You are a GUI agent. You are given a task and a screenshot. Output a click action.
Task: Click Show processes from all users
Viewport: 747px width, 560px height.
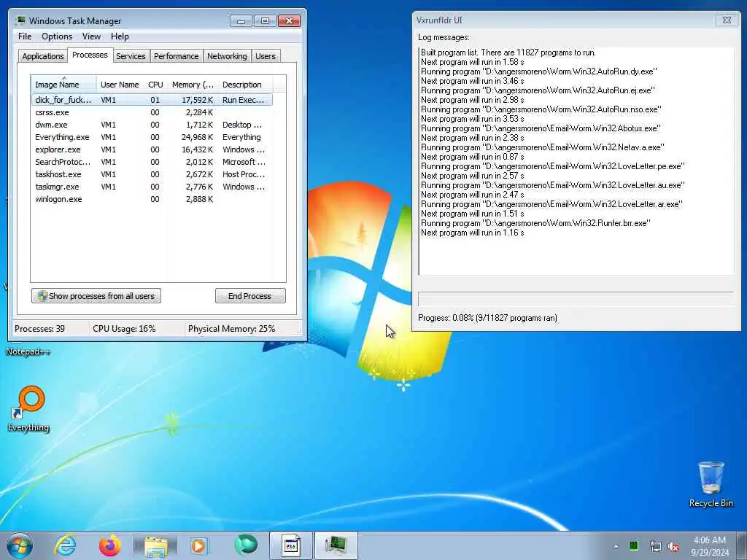coord(96,296)
